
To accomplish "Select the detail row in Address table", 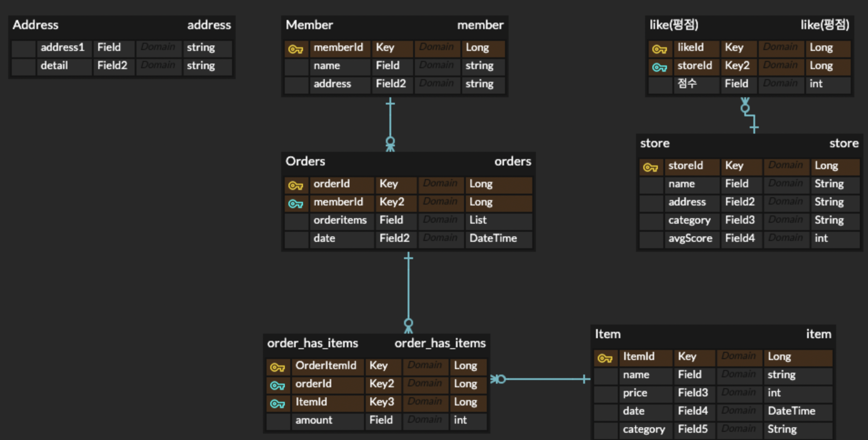I will 54,65.
